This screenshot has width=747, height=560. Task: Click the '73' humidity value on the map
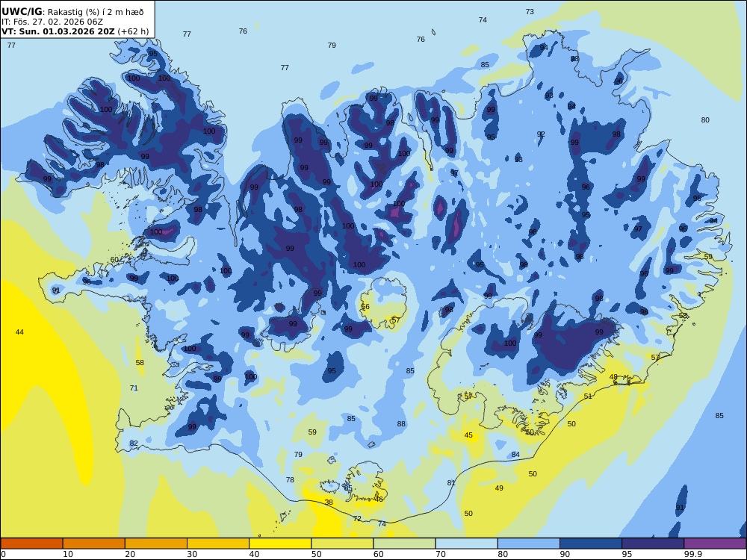tap(530, 12)
